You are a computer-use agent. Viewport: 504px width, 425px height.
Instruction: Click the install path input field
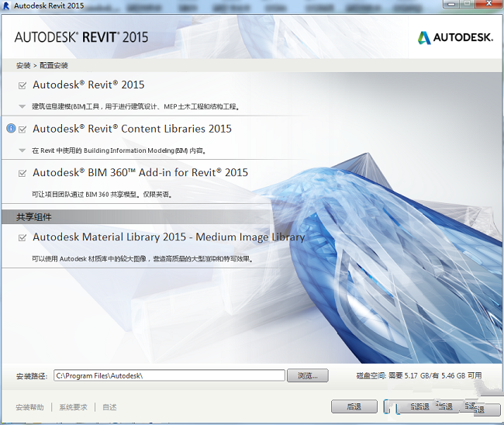click(169, 375)
